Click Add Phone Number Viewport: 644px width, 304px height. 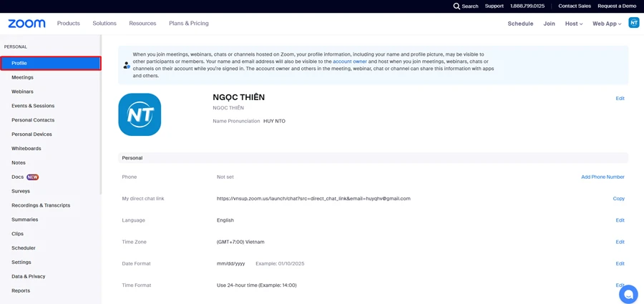602,177
